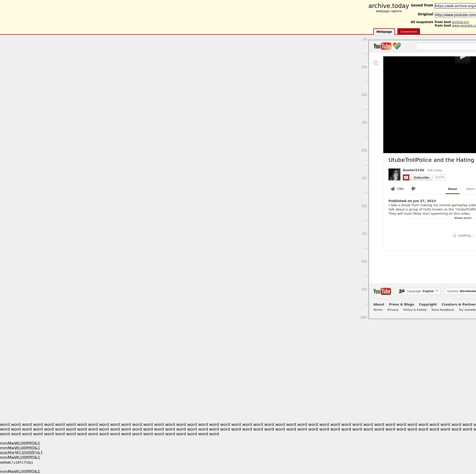The width and height of the screenshot is (476, 474).
Task: Click the thumbs down dislike icon
Action: click(413, 189)
